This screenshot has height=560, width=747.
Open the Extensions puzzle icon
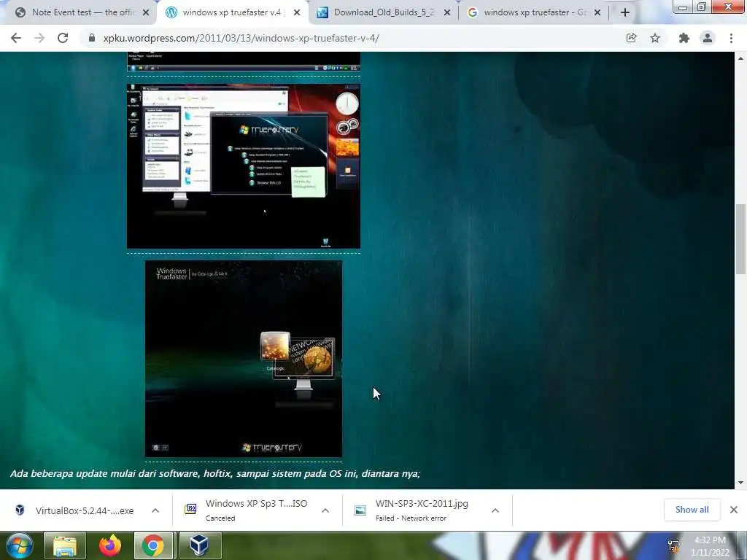(x=684, y=38)
